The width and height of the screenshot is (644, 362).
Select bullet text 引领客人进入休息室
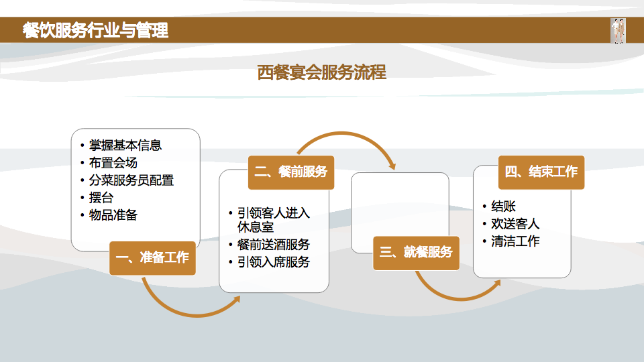pos(274,220)
